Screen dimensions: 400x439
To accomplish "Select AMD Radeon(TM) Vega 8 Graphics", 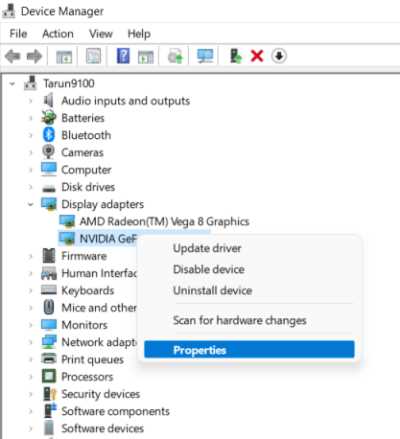I will click(x=164, y=221).
